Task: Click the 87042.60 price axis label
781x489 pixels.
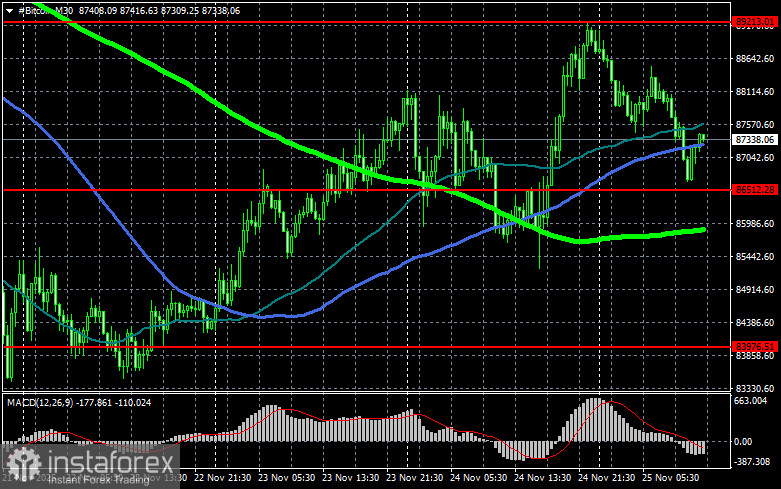Action: point(755,157)
